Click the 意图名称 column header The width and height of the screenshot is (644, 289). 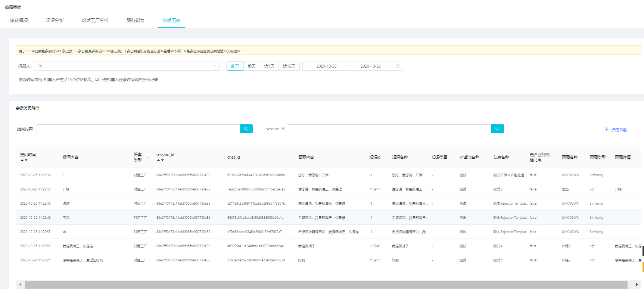click(570, 157)
